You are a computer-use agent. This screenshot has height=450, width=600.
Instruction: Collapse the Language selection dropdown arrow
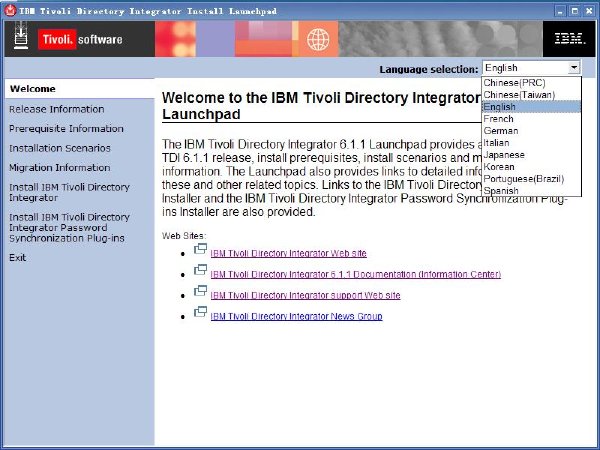pyautogui.click(x=574, y=68)
